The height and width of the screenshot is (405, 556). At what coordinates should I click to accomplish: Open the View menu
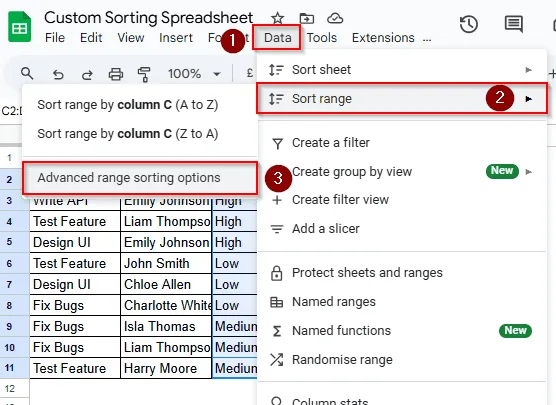tap(131, 38)
